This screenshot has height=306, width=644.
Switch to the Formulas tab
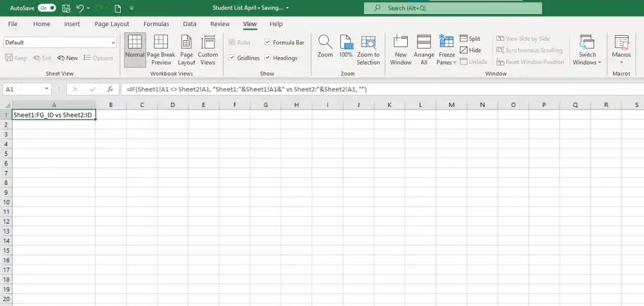(x=156, y=24)
